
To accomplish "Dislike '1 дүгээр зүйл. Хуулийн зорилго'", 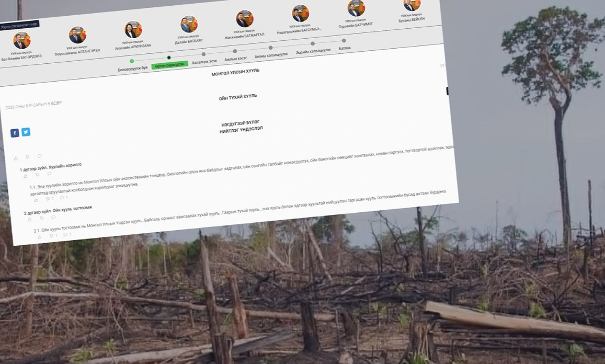I will tap(38, 175).
